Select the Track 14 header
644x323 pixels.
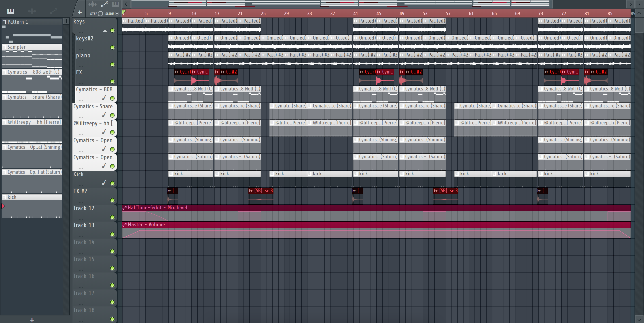point(95,247)
